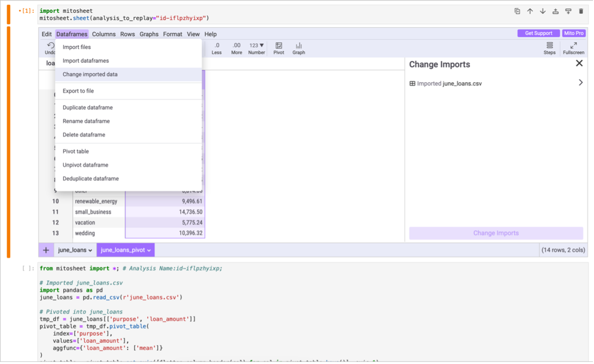This screenshot has height=364, width=594.
Task: Select Deduplicate dataframe from menu
Action: coord(91,179)
